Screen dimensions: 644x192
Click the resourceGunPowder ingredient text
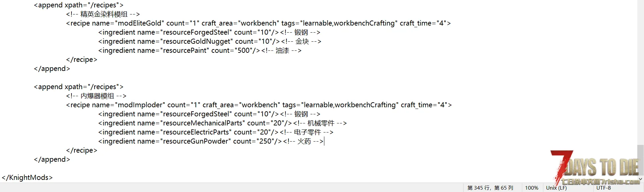pos(196,141)
